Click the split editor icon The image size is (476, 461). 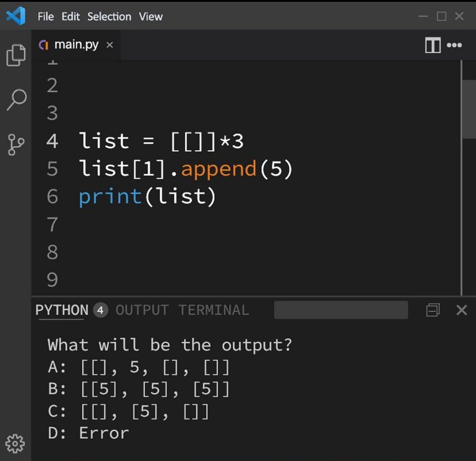point(433,45)
